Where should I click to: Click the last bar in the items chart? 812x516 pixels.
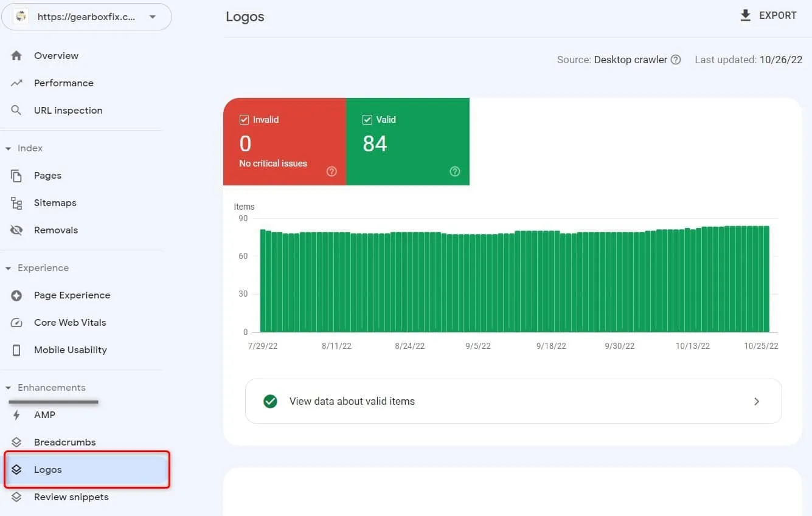tap(766, 279)
